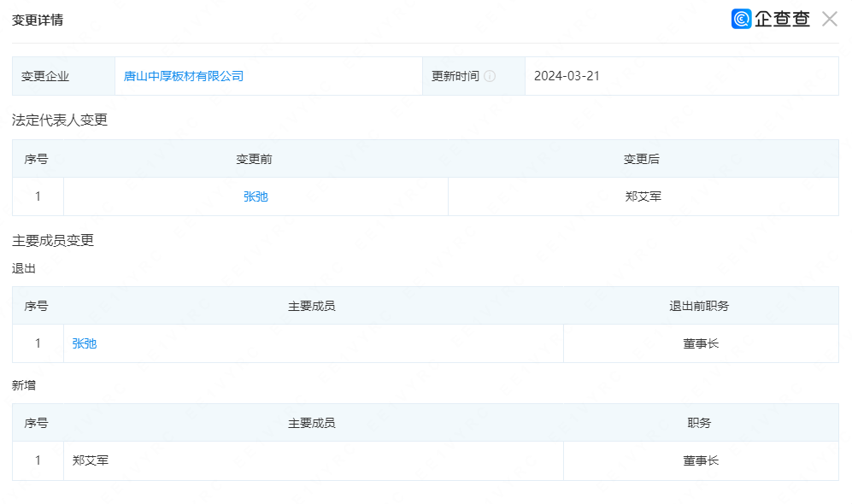Click the 变更后 column header

pos(642,159)
